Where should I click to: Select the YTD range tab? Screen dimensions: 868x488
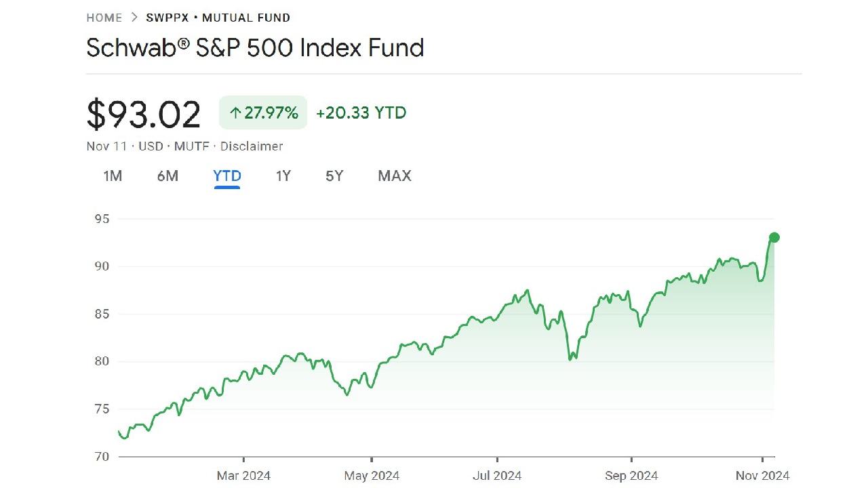(227, 176)
